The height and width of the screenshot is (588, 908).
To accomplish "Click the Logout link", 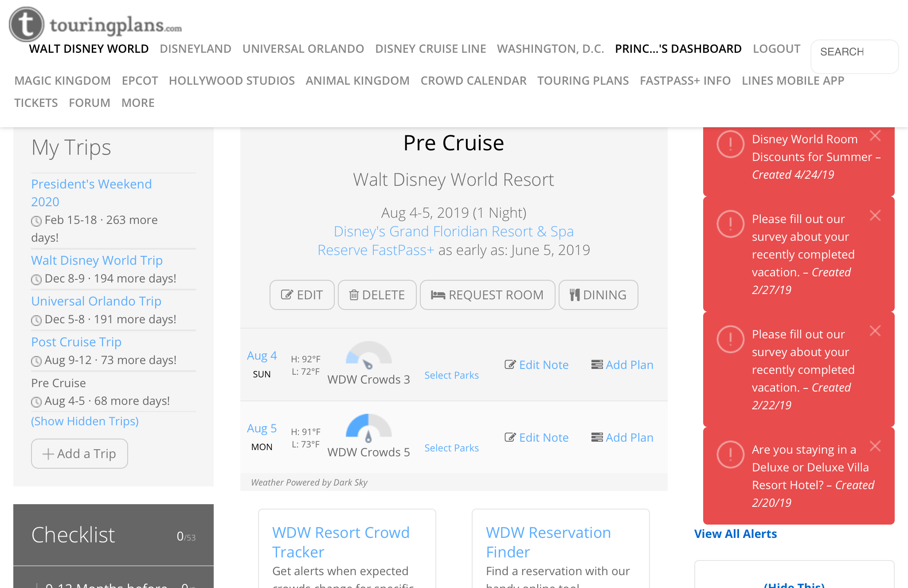I will [x=777, y=49].
